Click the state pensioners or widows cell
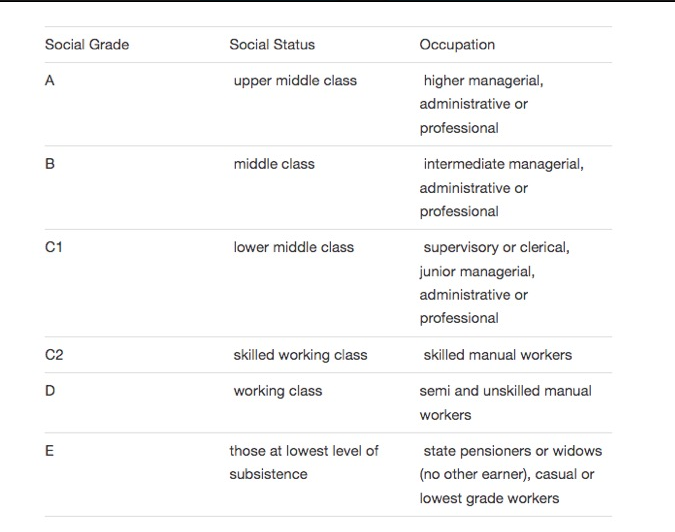This screenshot has width=675, height=532. pyautogui.click(x=511, y=475)
